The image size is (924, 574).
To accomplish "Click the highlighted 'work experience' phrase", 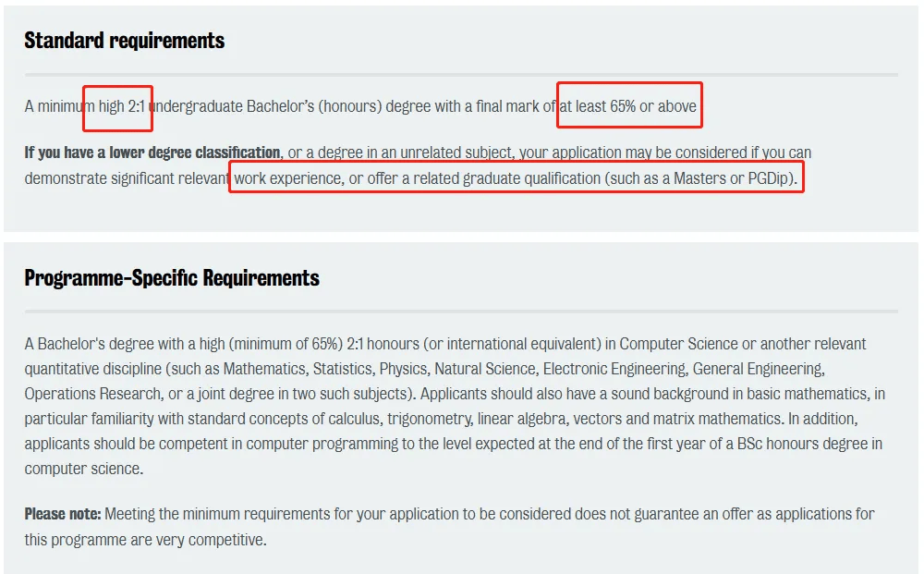I will 288,178.
